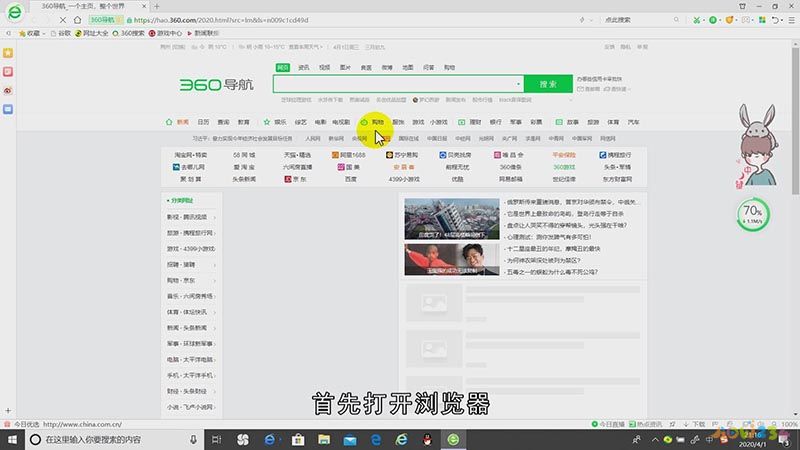Open the browser main menu icon
The image size is (800, 450).
coord(791,20)
